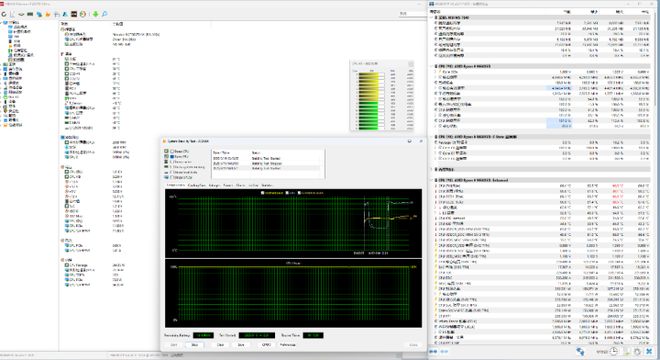This screenshot has width=660, height=360.
Task: Click the circular refresh icon in AIDA64 toolbar
Action: 4,14
